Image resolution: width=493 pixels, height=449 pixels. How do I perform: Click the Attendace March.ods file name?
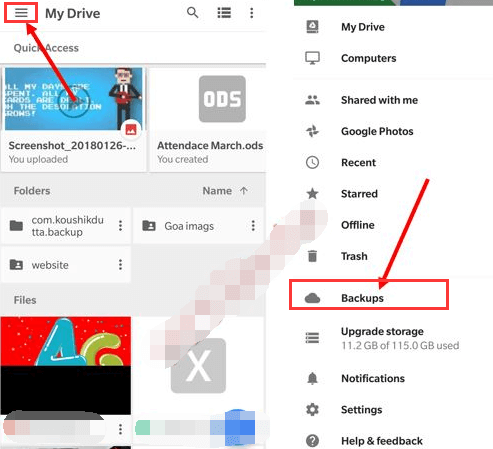[x=210, y=145]
